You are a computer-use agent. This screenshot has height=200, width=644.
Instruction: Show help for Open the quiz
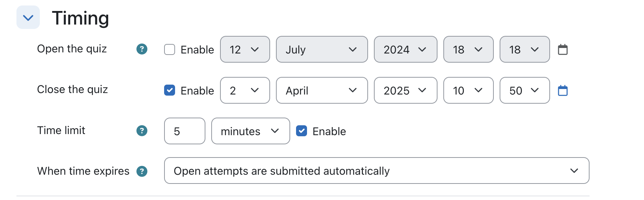[x=142, y=49]
